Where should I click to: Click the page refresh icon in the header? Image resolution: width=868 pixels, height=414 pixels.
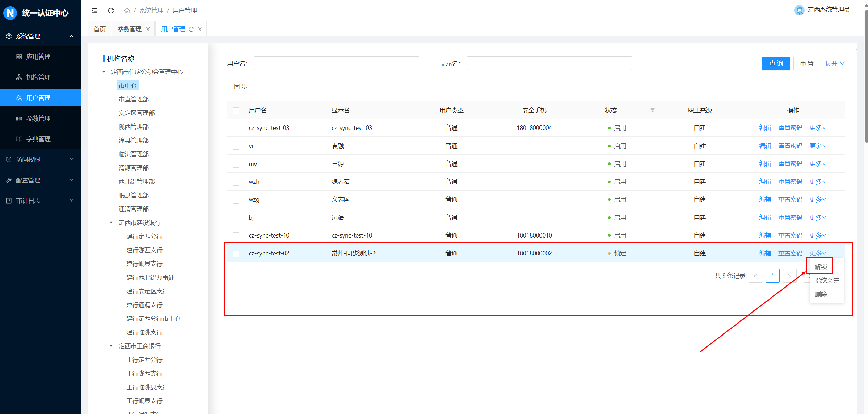point(111,11)
